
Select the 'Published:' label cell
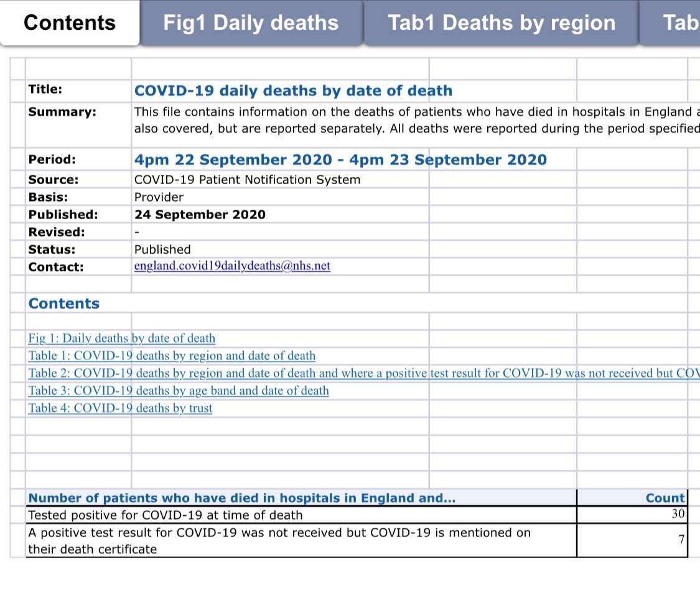(x=78, y=214)
